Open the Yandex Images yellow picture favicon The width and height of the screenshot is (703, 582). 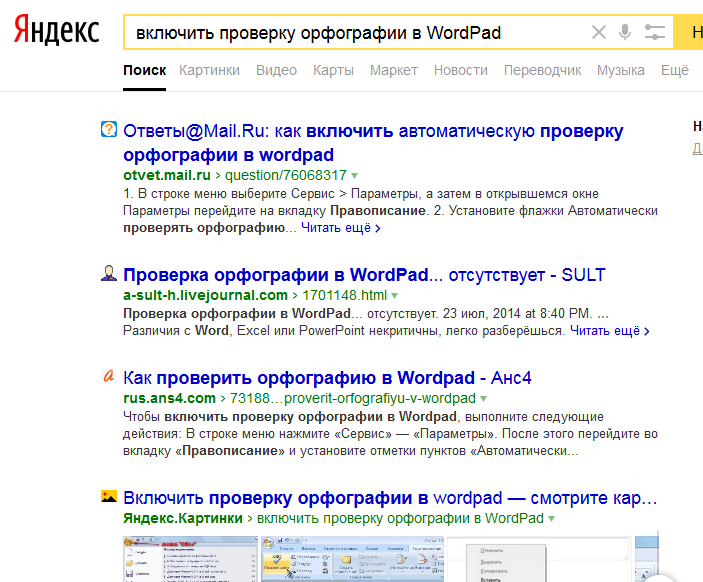[x=109, y=496]
